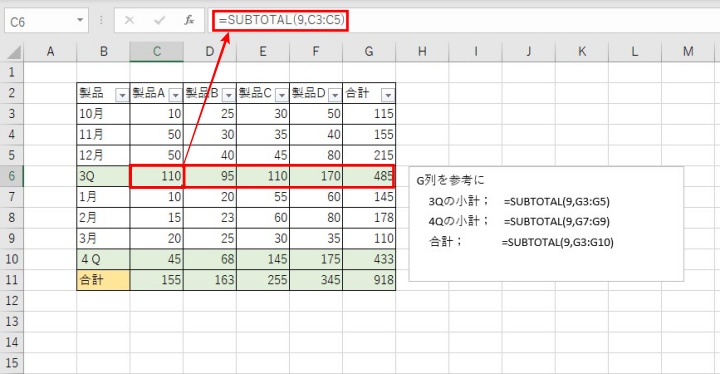Select row 11 header

12,280
